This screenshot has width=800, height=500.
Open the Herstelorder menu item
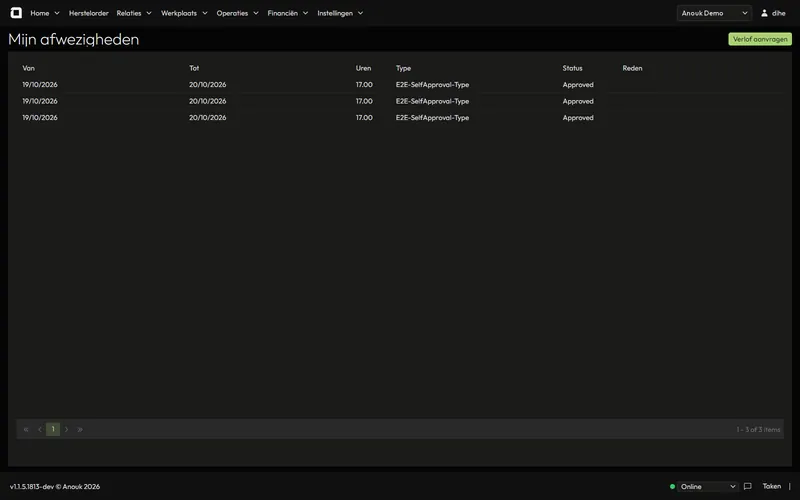[x=89, y=13]
